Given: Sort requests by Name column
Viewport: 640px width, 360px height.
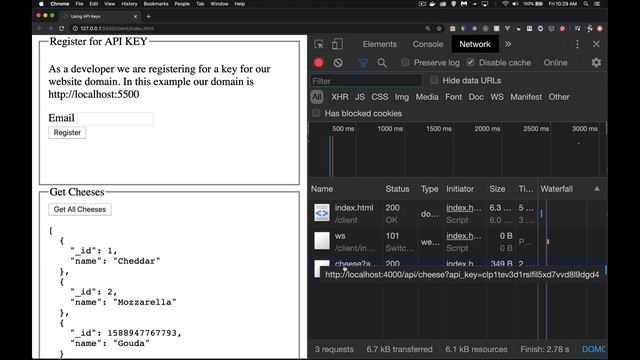Looking at the screenshot, I should pos(322,189).
